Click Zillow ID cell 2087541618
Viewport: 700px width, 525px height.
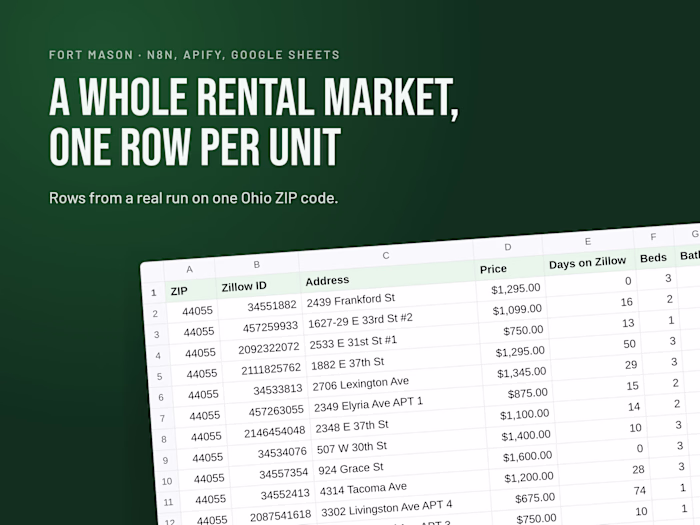pyautogui.click(x=274, y=517)
